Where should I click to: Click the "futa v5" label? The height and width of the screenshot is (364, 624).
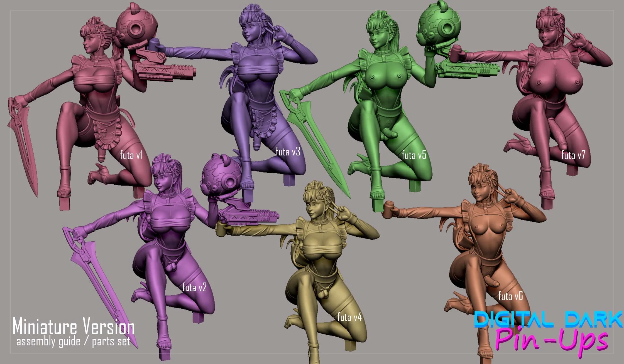coord(414,155)
